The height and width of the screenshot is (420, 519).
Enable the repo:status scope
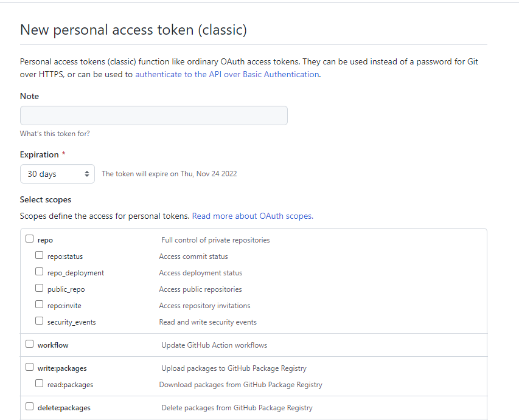(40, 255)
